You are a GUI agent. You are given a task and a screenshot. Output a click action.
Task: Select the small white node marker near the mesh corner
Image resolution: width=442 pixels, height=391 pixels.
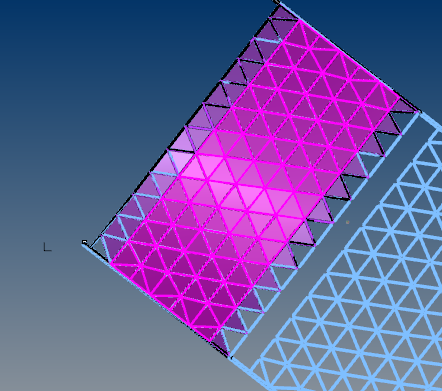pos(85,242)
